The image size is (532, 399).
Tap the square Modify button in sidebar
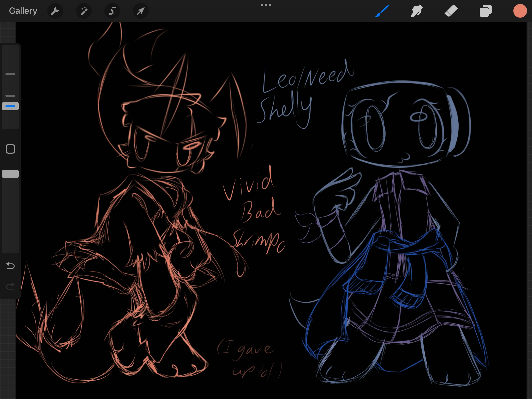pos(10,149)
